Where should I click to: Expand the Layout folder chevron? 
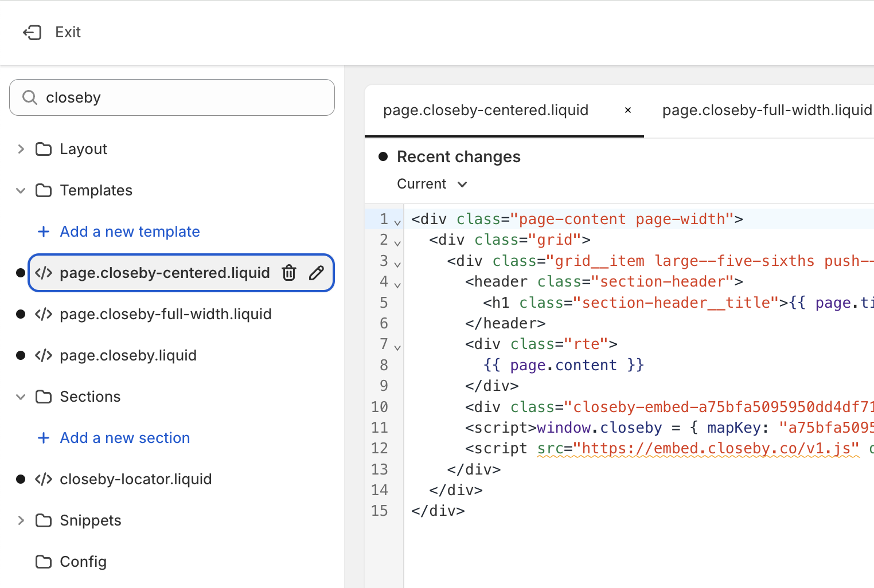21,149
